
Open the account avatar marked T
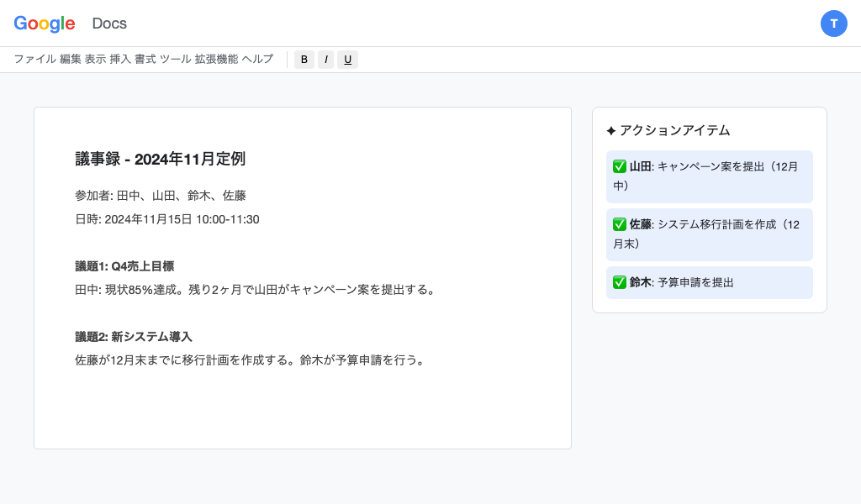(x=834, y=24)
